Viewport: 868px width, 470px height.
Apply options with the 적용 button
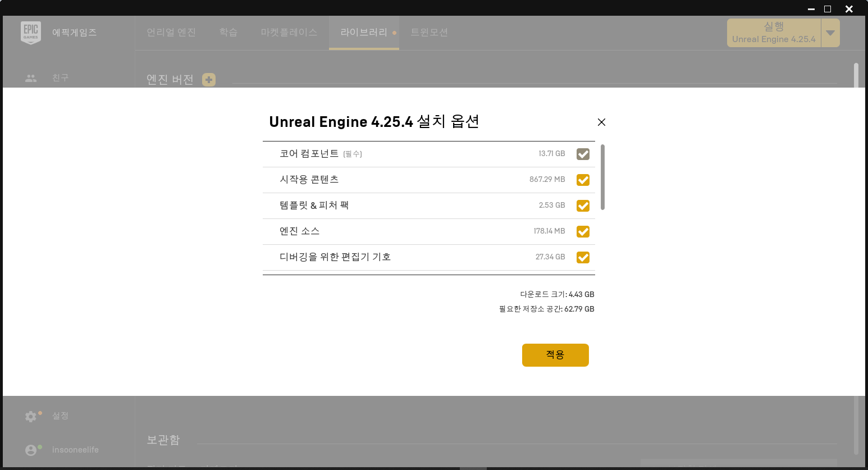coord(555,355)
